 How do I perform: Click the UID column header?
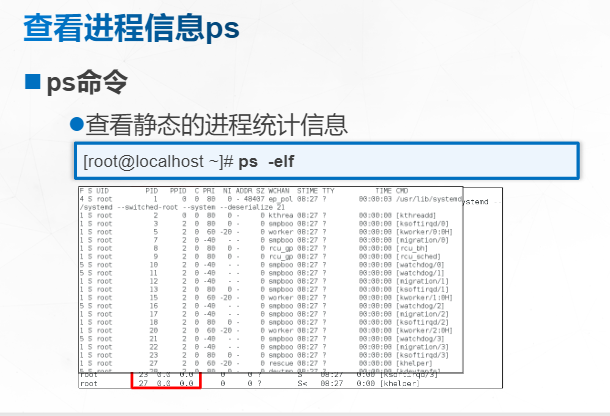pos(103,191)
